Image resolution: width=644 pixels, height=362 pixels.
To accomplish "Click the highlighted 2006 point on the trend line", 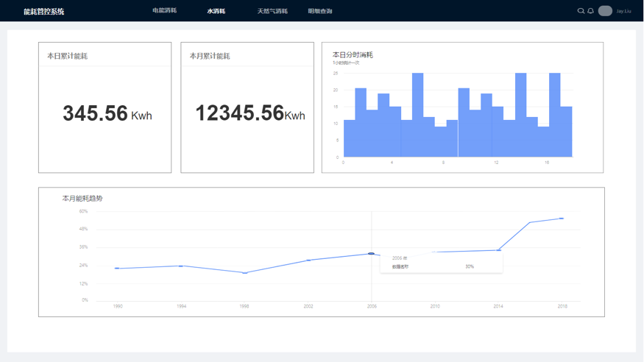I will (x=372, y=254).
